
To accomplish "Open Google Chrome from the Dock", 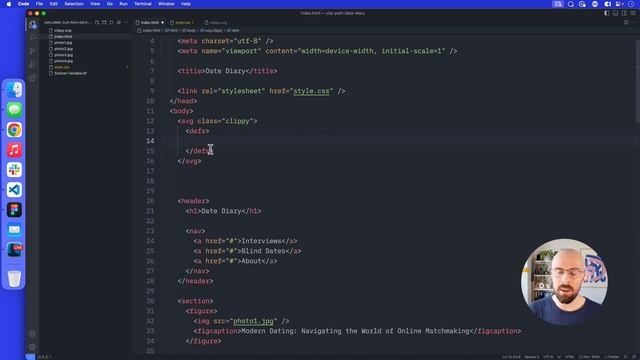I will pos(14,129).
